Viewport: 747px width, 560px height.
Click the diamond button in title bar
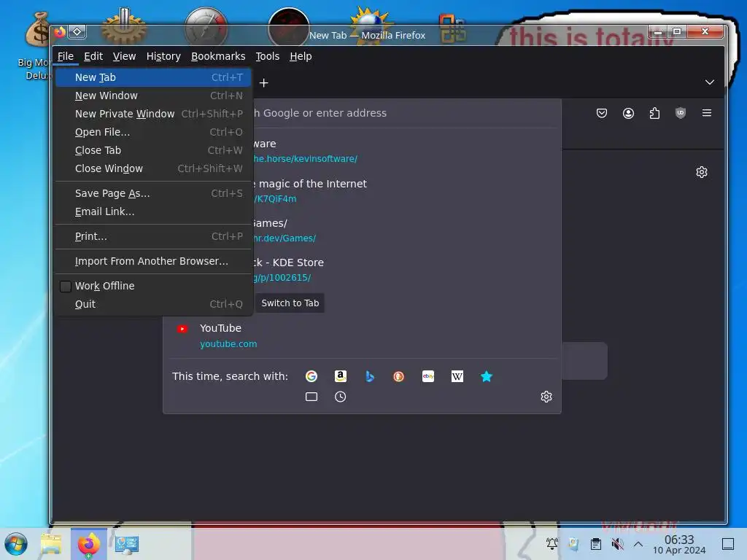[77, 32]
